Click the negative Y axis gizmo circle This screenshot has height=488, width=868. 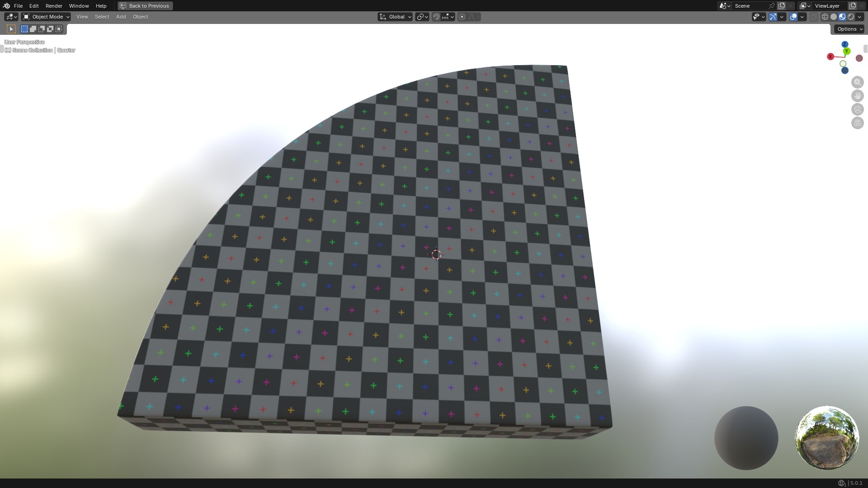(843, 64)
